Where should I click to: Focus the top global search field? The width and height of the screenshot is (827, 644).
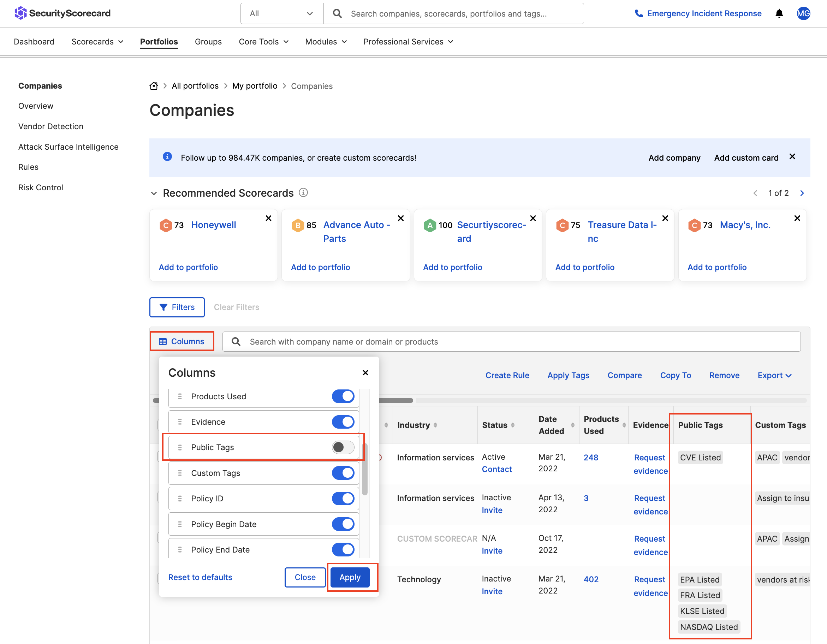[x=454, y=14]
